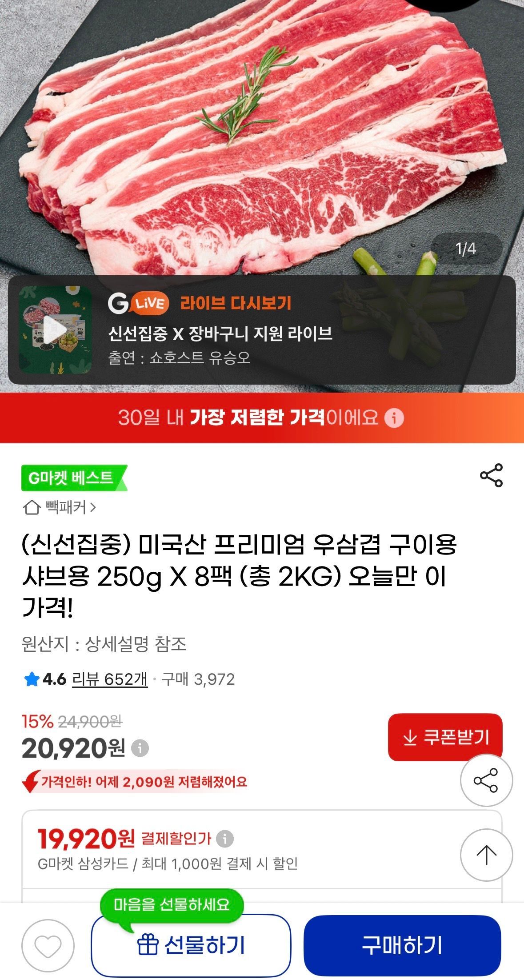Tap the scroll-to-top arrow button
This screenshot has width=524, height=980.
[486, 855]
